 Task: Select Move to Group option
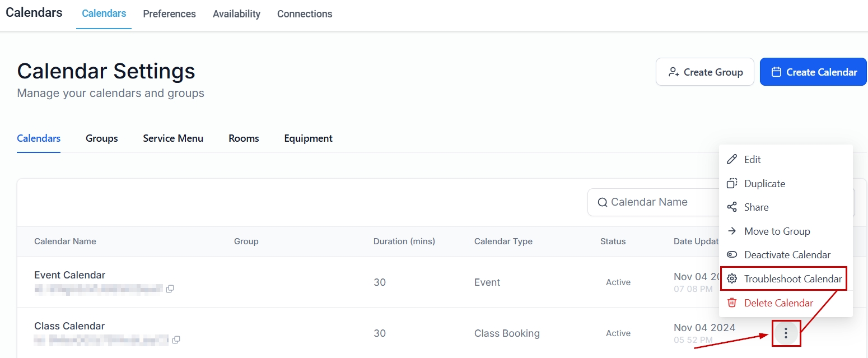pyautogui.click(x=776, y=231)
